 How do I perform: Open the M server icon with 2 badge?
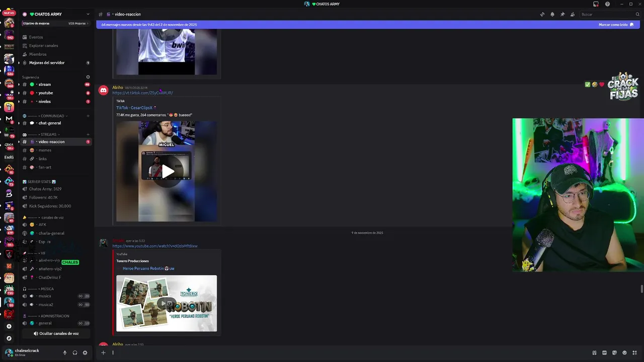(9, 119)
